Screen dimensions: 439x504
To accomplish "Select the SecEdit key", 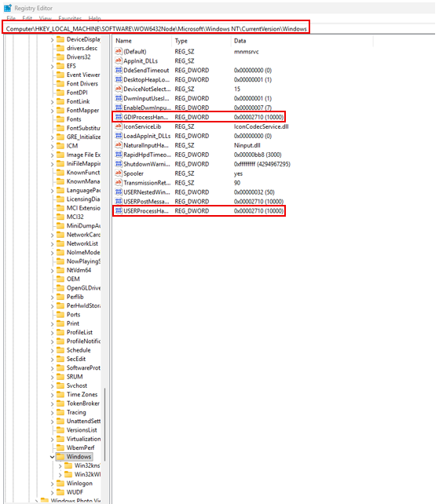I will pos(76,359).
